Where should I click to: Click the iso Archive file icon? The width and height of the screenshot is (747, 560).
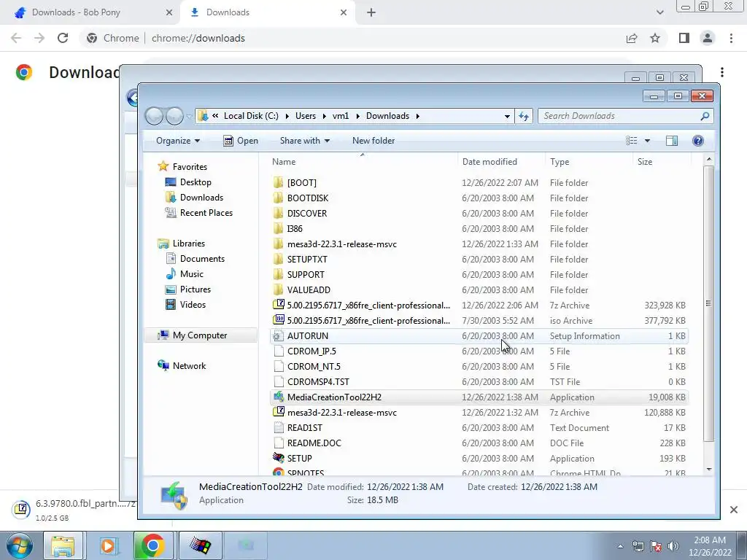pyautogui.click(x=279, y=320)
